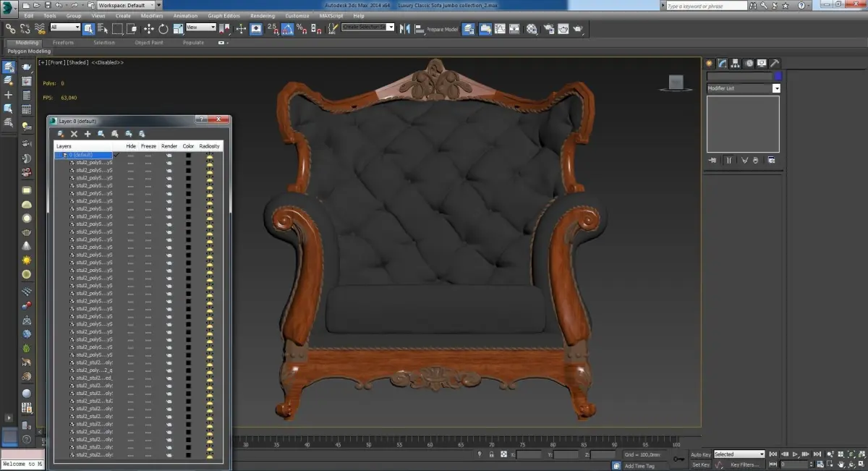The image size is (868, 471).
Task: Open the Material Editor icon
Action: [x=532, y=29]
